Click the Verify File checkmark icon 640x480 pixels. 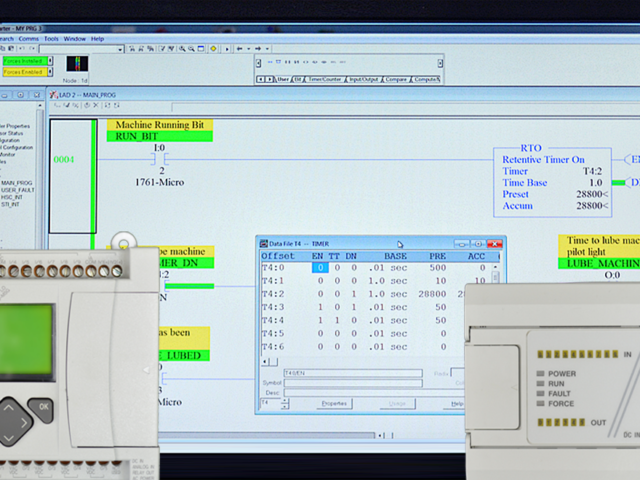pos(162,49)
